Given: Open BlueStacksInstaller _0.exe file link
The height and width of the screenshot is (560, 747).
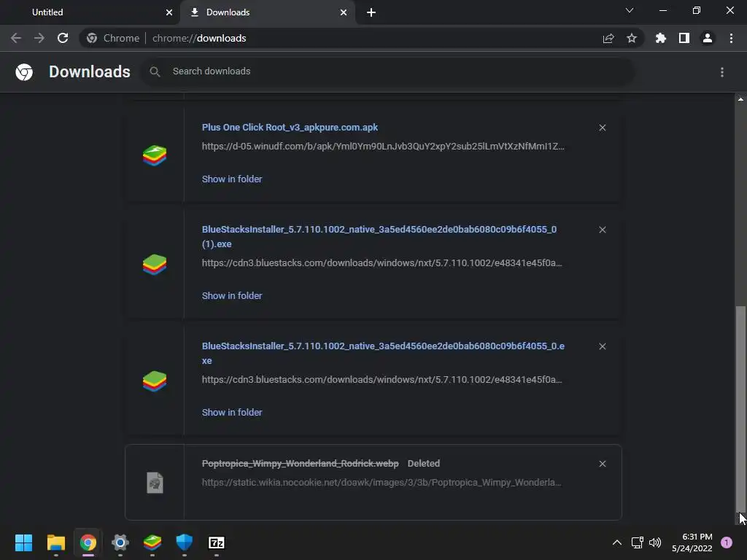Looking at the screenshot, I should (x=383, y=354).
